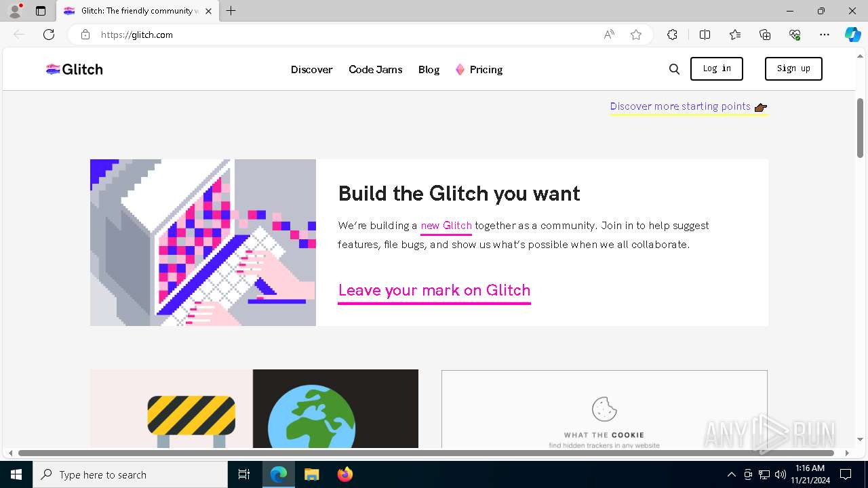
Task: Click the Log in button
Action: (x=717, y=68)
